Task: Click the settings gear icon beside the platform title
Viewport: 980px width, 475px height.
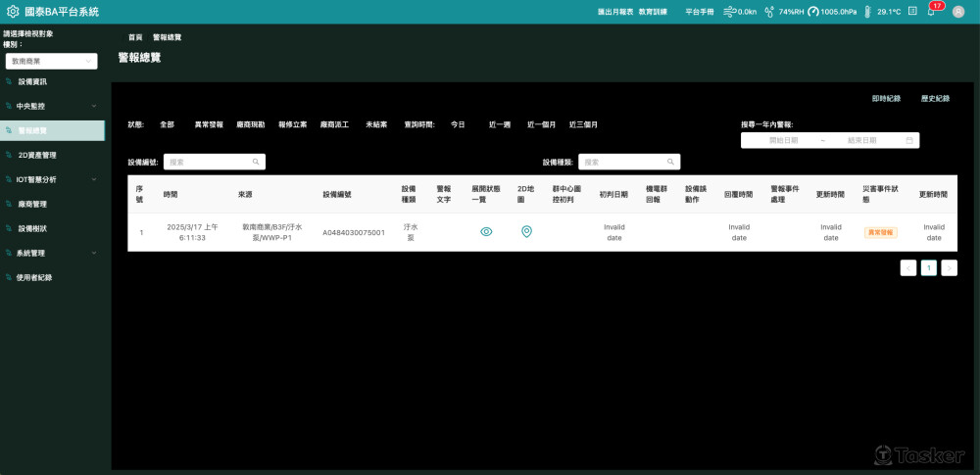Action: pyautogui.click(x=13, y=11)
